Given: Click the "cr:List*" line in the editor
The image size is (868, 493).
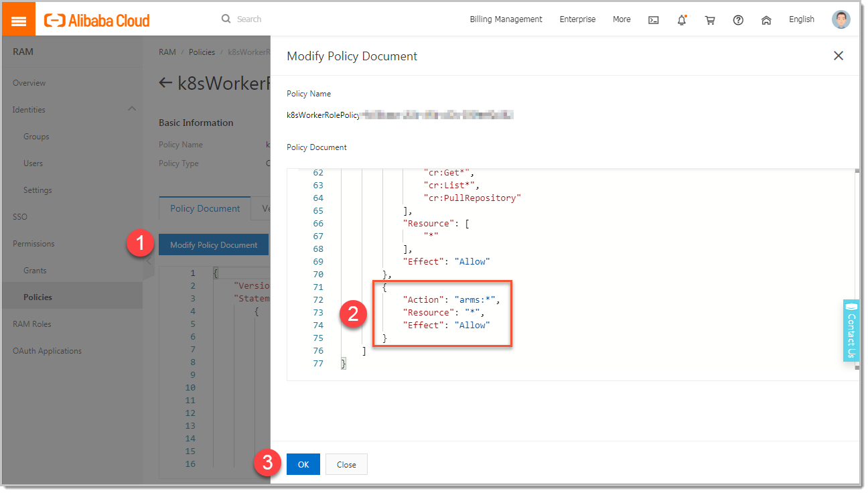Looking at the screenshot, I should click(x=452, y=185).
